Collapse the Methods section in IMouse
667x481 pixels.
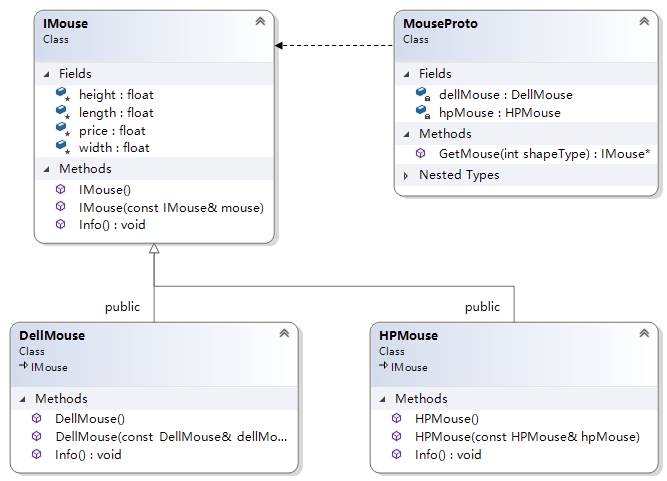(46, 169)
